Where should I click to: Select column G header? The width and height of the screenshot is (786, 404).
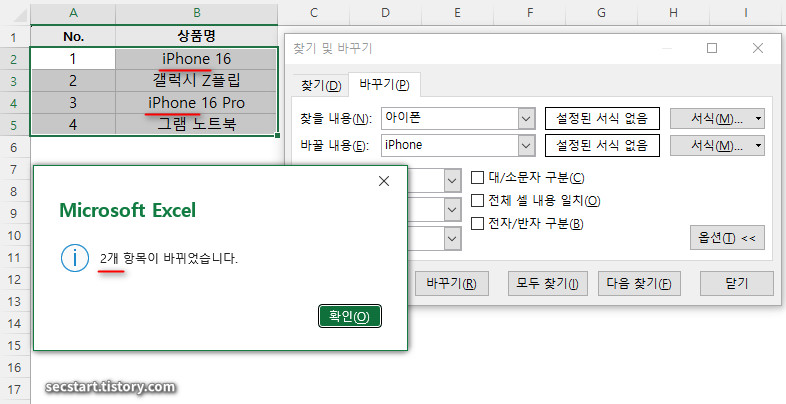click(x=602, y=14)
